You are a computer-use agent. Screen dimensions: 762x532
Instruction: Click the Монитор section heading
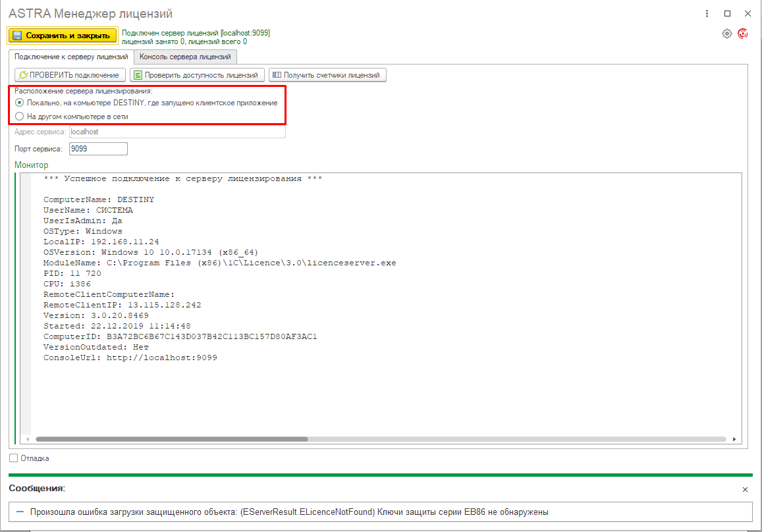click(32, 165)
